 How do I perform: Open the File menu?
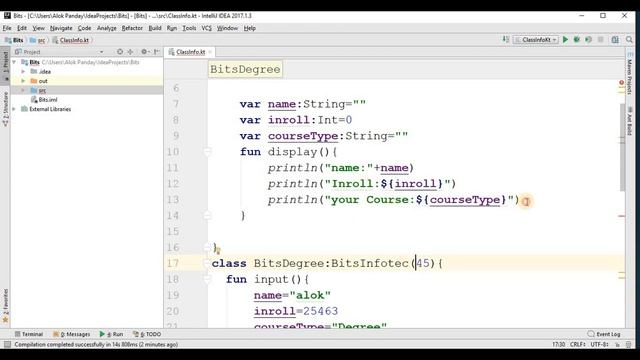click(7, 28)
